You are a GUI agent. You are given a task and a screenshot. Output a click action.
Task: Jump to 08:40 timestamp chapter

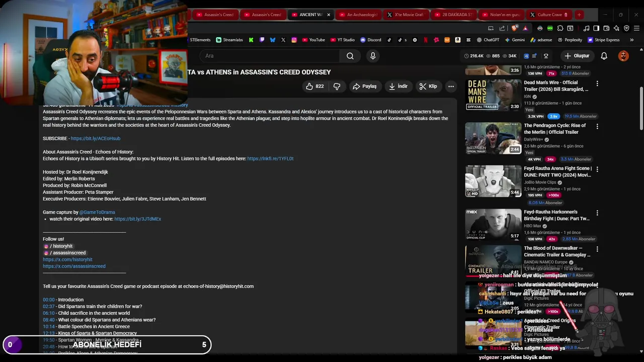(49, 320)
